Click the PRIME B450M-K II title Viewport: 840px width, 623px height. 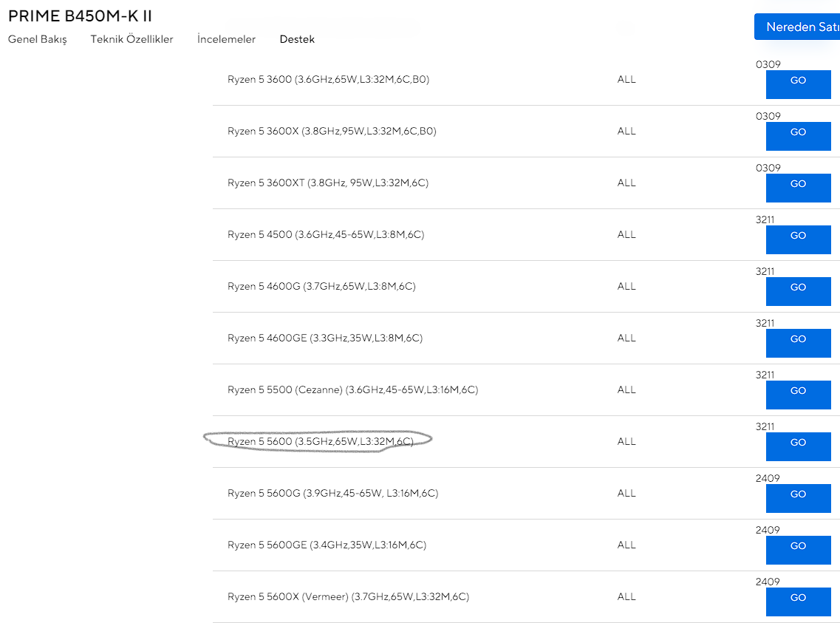pyautogui.click(x=80, y=16)
